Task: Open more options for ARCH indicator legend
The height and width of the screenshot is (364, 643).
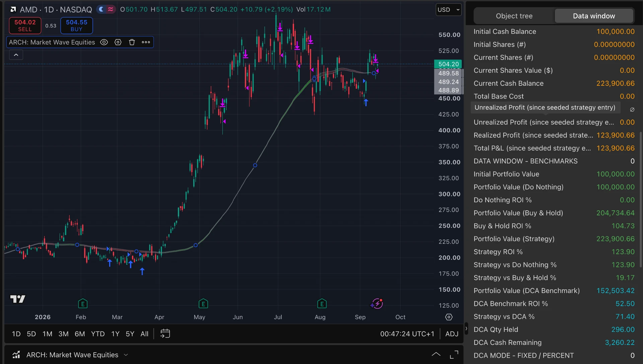Action: click(146, 42)
